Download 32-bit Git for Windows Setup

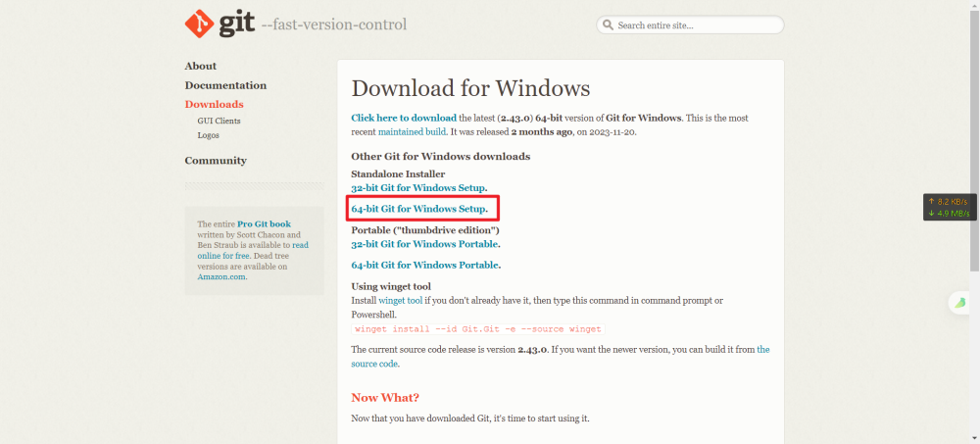(x=418, y=187)
